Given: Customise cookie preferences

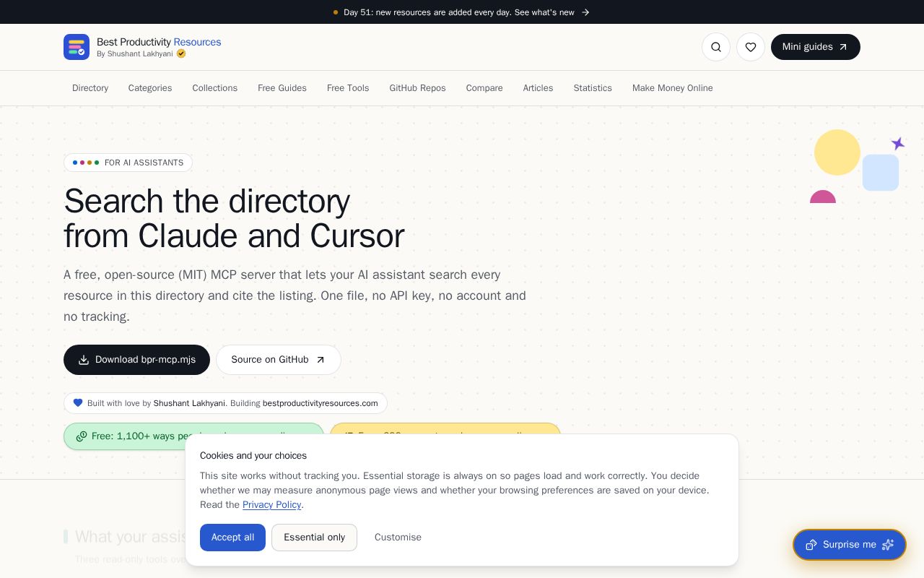Looking at the screenshot, I should 398,538.
